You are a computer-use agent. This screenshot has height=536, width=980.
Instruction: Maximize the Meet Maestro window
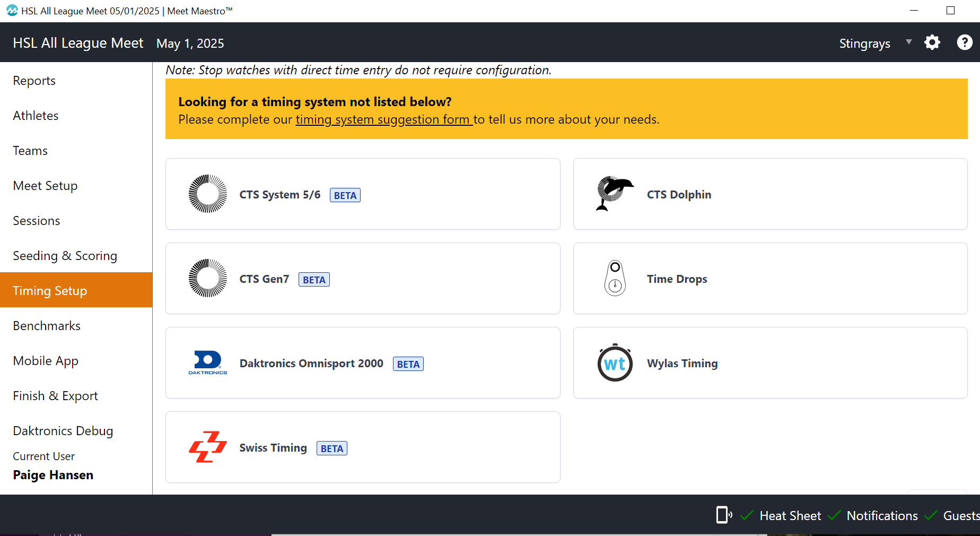click(950, 11)
